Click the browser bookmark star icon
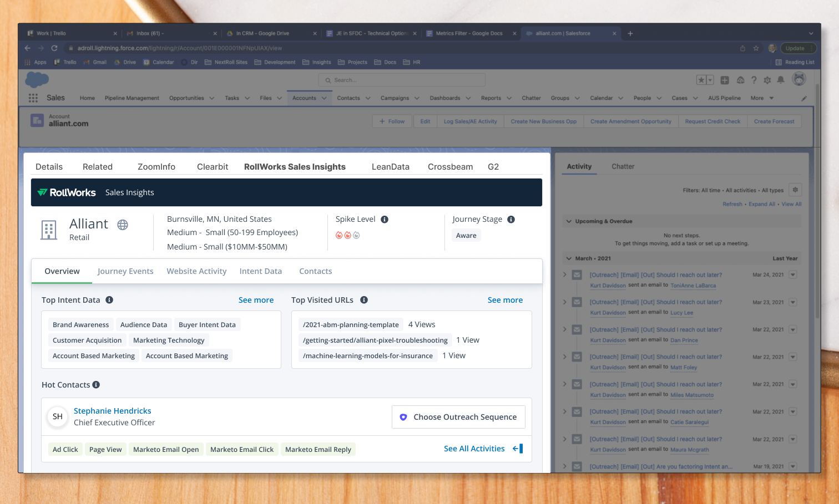The width and height of the screenshot is (839, 504). [756, 48]
